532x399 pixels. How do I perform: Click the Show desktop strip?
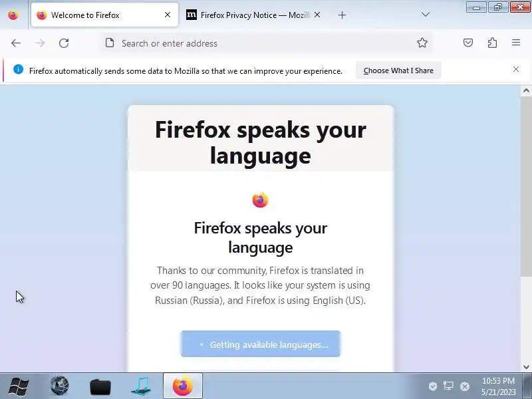(527, 386)
